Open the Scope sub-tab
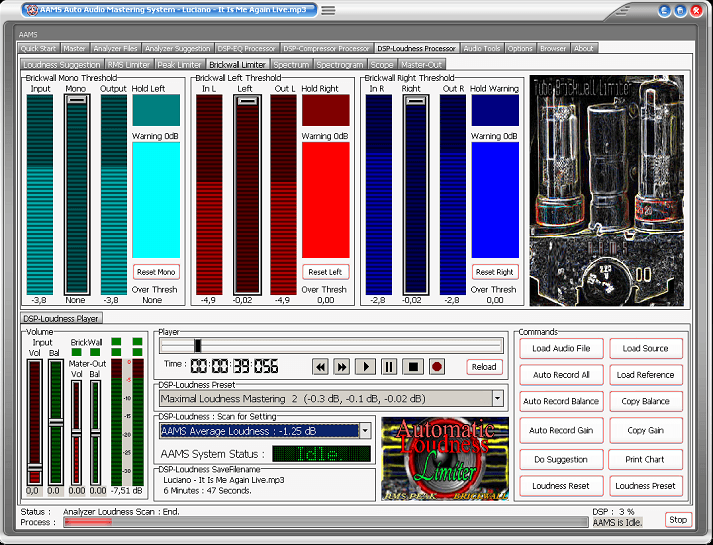713x545 pixels. tap(382, 65)
